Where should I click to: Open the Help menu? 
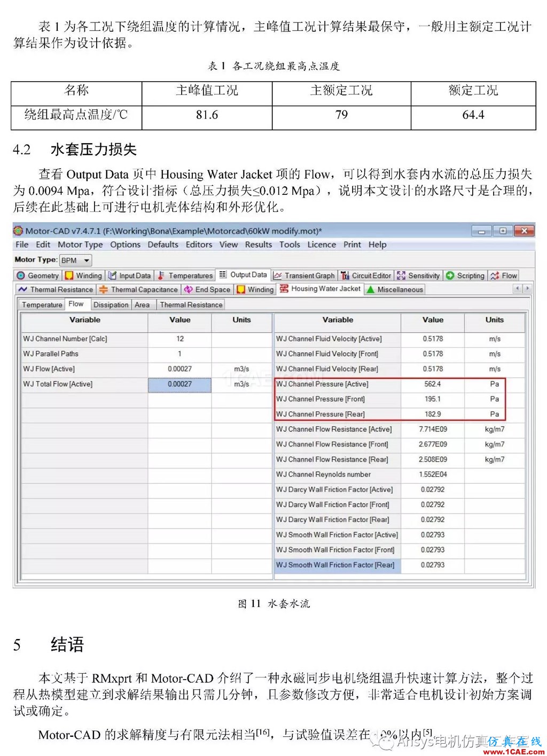[377, 245]
